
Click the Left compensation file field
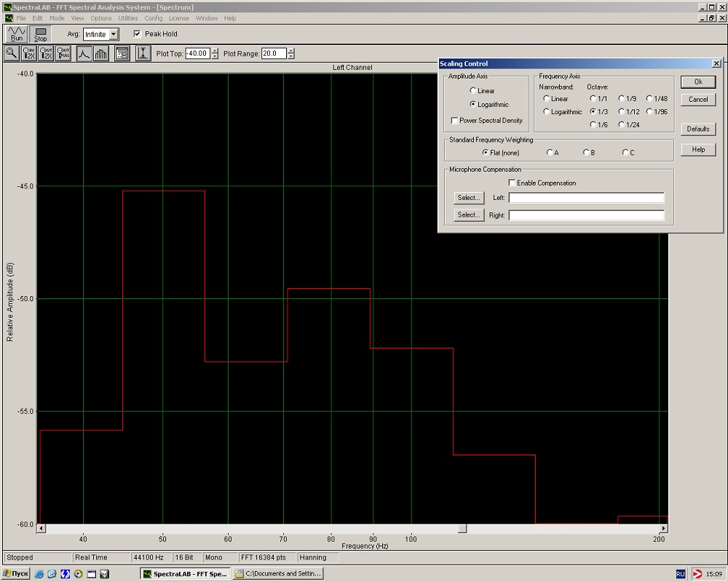pos(586,198)
